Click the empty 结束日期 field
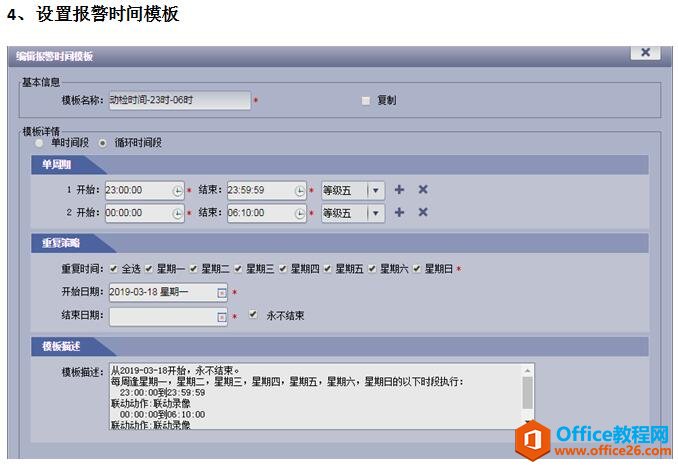 pyautogui.click(x=168, y=317)
